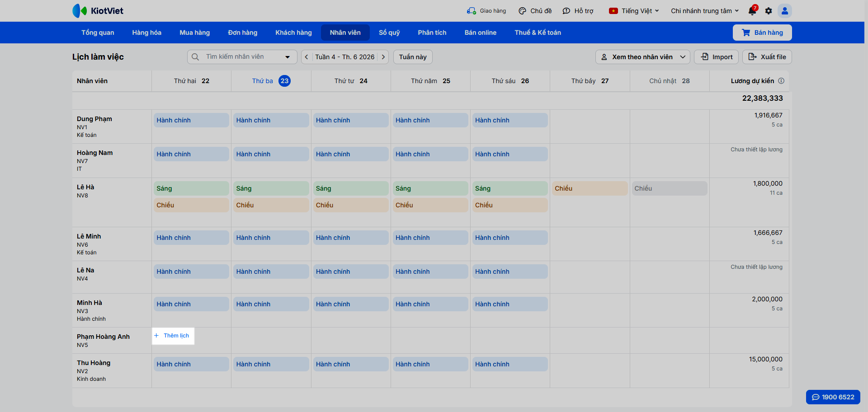Open Hỗ trợ support chat
Image resolution: width=868 pixels, height=412 pixels.
click(x=578, y=11)
